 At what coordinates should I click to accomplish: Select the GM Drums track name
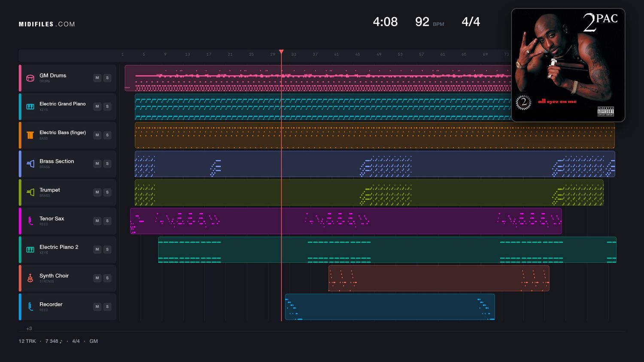53,75
